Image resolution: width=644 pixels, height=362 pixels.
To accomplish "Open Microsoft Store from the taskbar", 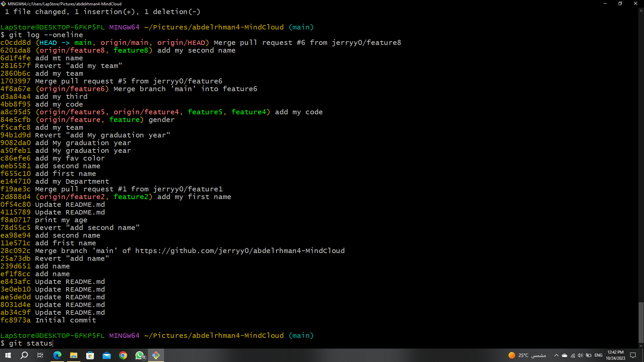I will click(x=90, y=355).
